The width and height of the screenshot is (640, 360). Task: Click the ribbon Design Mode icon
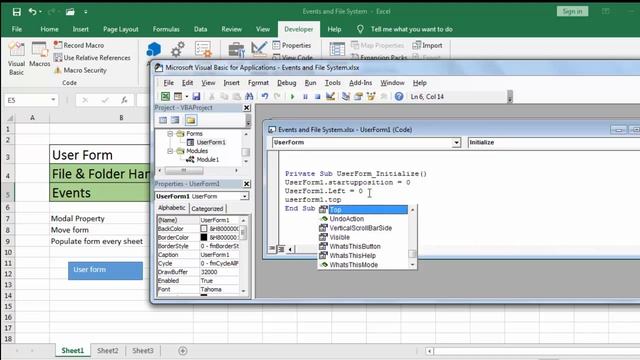click(259, 49)
